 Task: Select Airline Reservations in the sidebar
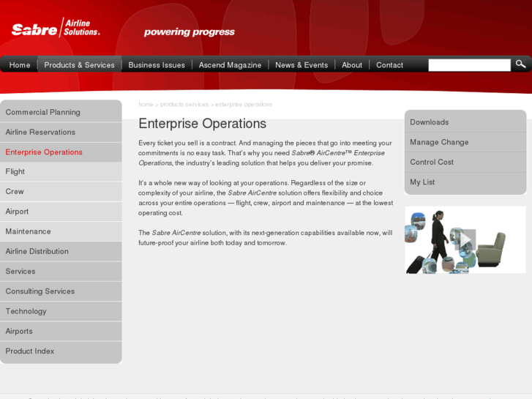61,132
